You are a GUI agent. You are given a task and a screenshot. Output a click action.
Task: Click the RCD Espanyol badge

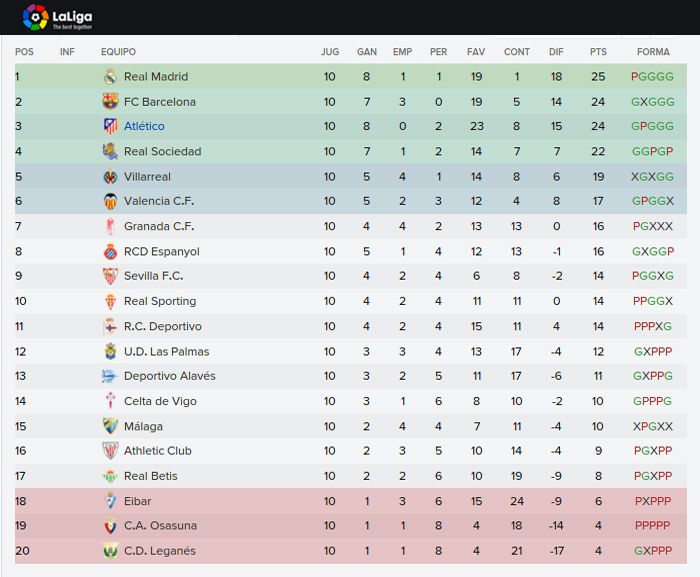[110, 252]
